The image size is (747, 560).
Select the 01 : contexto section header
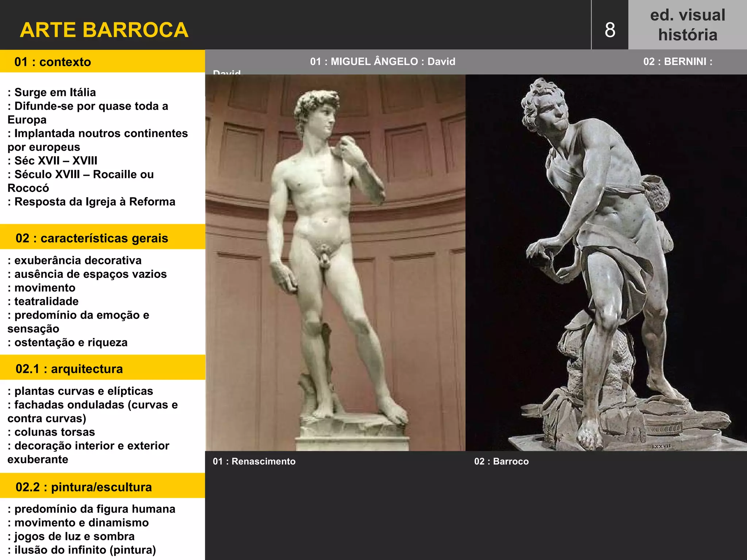coord(53,62)
